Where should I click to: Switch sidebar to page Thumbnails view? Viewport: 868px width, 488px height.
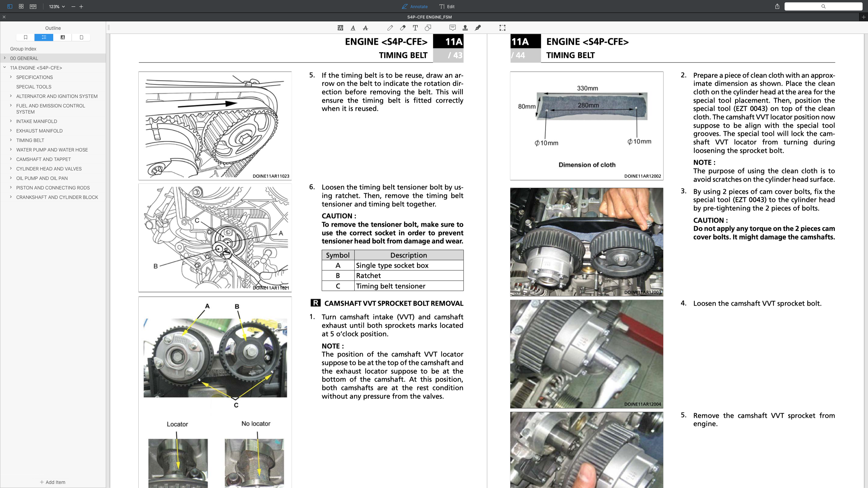tap(81, 37)
